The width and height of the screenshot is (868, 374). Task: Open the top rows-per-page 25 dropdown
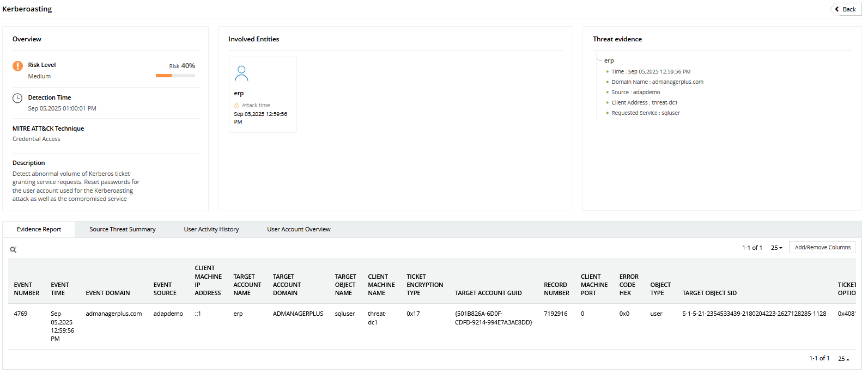pyautogui.click(x=776, y=248)
